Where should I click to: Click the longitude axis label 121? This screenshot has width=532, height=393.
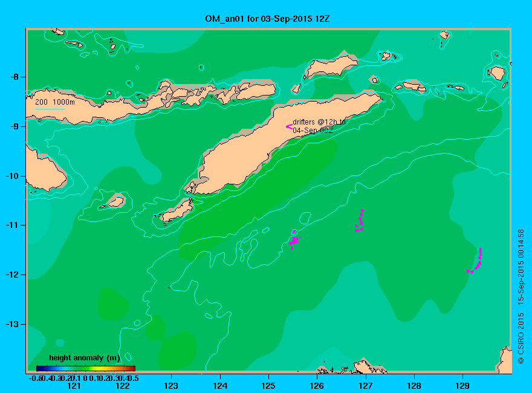coord(74,386)
